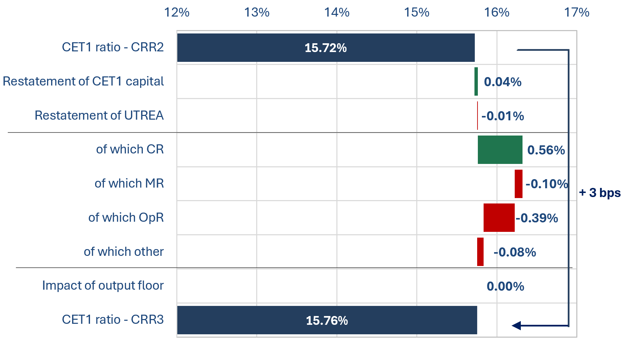Select the 'Impact of output floor' label
The width and height of the screenshot is (644, 339).
point(103,286)
